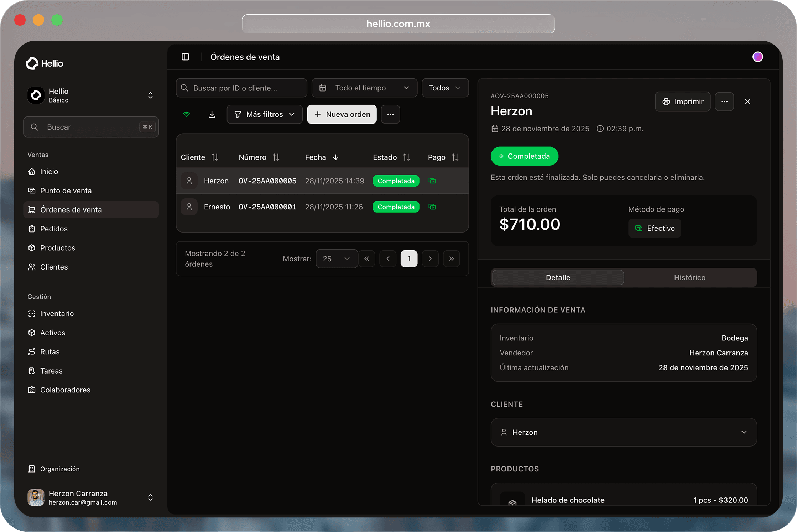Open the Rutas section
Viewport: 797px width, 532px height.
click(x=50, y=351)
